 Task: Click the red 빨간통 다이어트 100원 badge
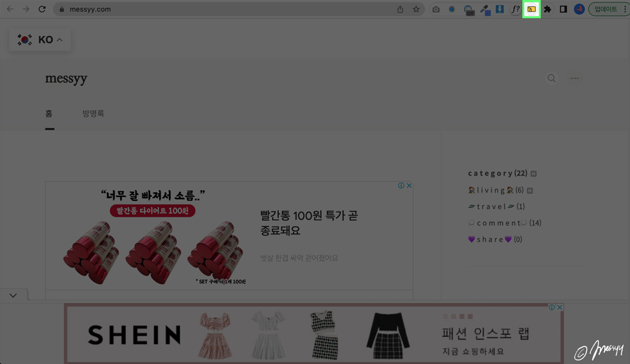click(152, 210)
